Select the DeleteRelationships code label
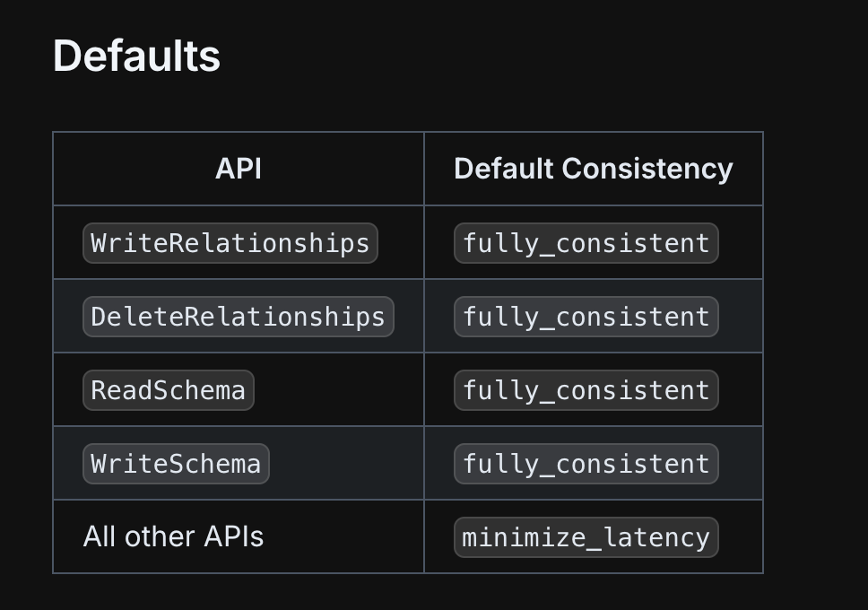The width and height of the screenshot is (868, 610). coord(238,317)
